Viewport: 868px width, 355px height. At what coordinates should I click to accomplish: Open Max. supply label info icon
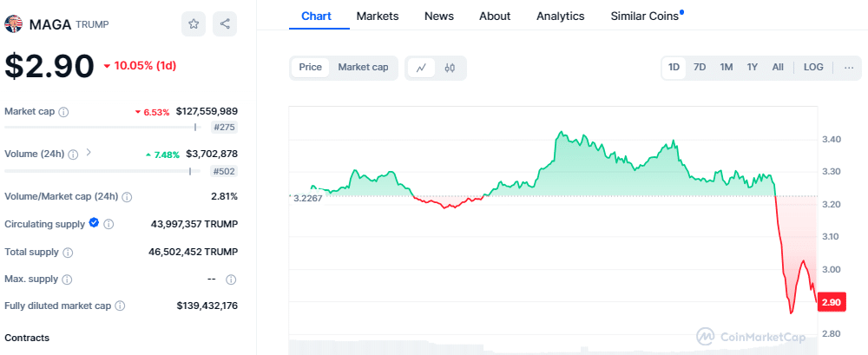click(x=68, y=279)
